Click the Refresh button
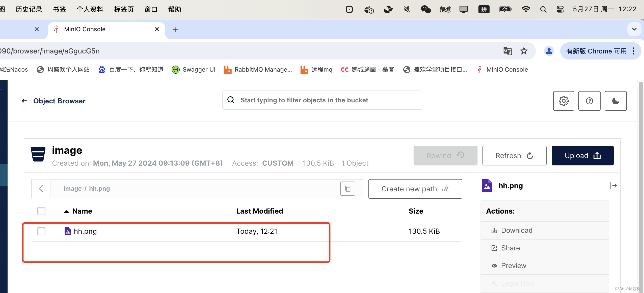 514,156
